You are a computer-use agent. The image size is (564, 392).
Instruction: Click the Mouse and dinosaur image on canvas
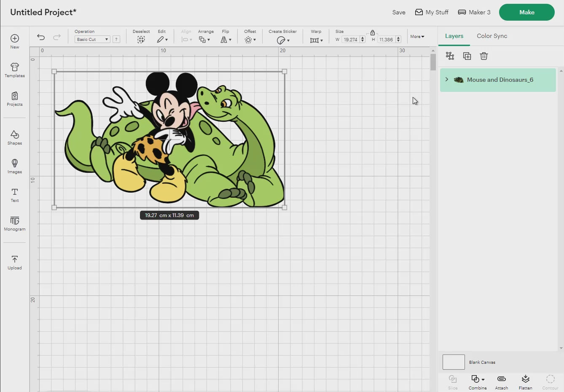169,140
